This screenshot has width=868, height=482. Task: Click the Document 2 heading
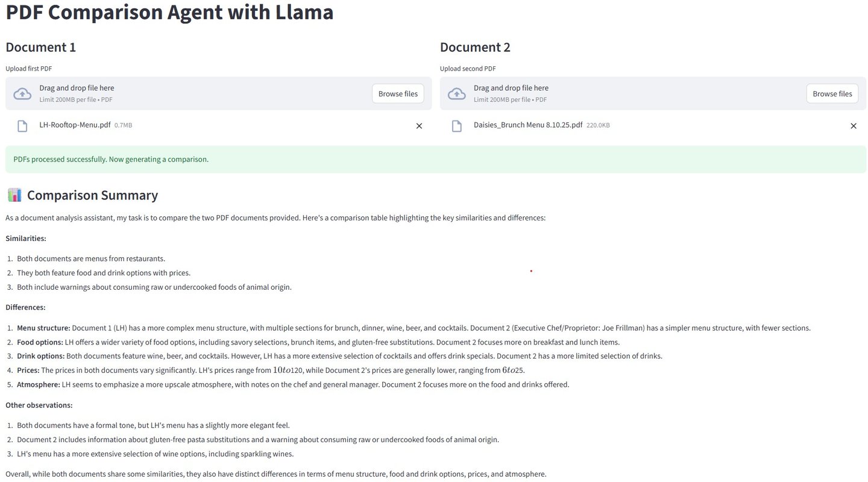475,47
